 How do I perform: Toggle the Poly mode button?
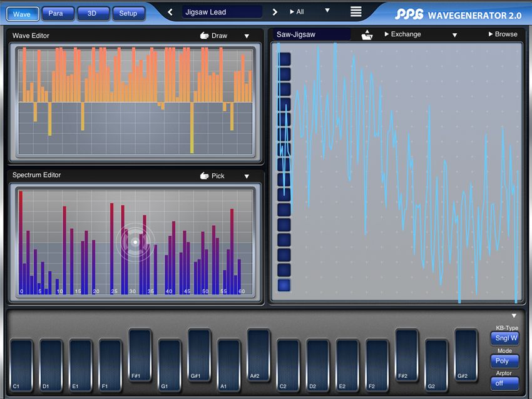point(505,361)
